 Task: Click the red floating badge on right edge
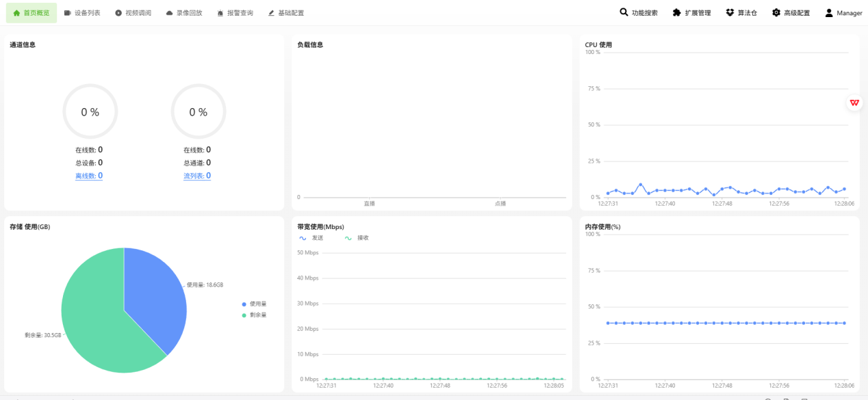click(853, 103)
